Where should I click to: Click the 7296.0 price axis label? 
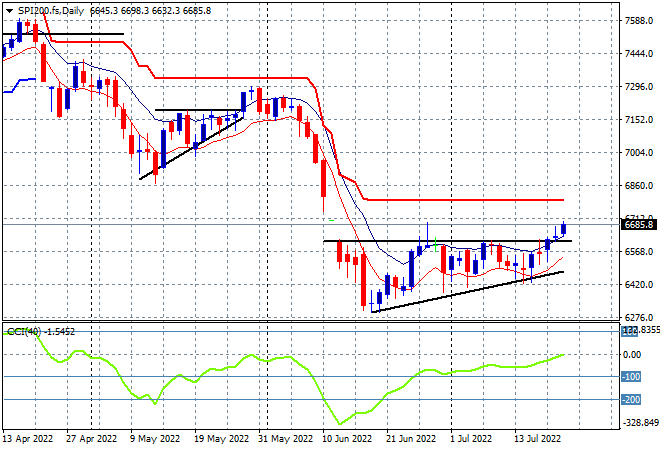(x=639, y=87)
